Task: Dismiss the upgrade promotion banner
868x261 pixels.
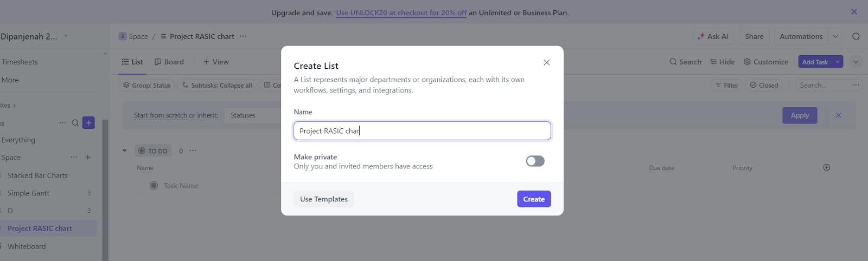Action: pos(854,12)
